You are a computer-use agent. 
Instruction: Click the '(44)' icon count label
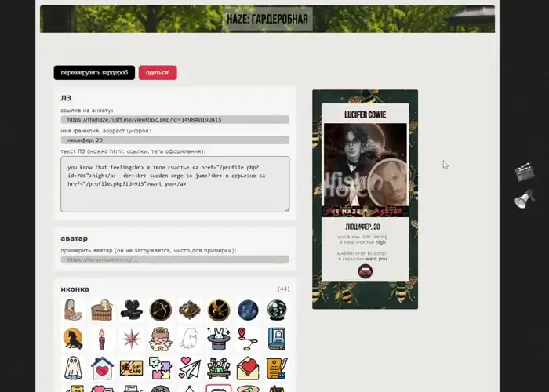283,289
